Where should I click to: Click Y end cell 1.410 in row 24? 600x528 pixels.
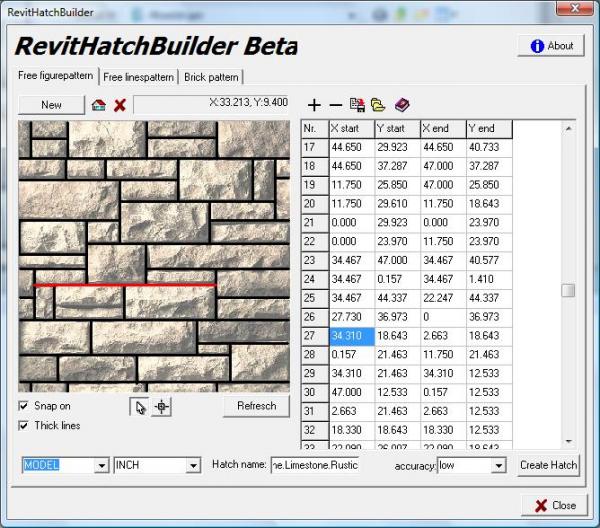click(489, 279)
